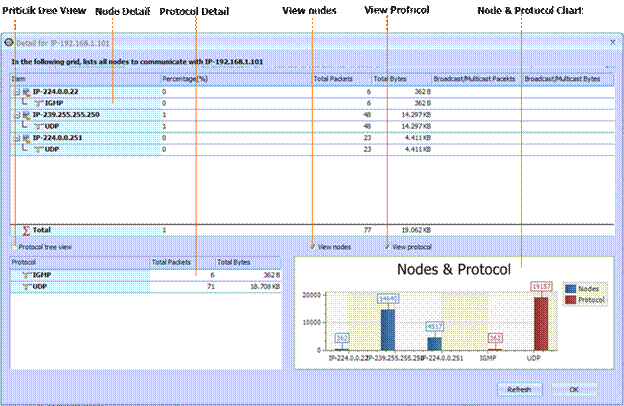Click the blue bar for IP-239.255.255.250
624x406 pixels.
[x=388, y=330]
